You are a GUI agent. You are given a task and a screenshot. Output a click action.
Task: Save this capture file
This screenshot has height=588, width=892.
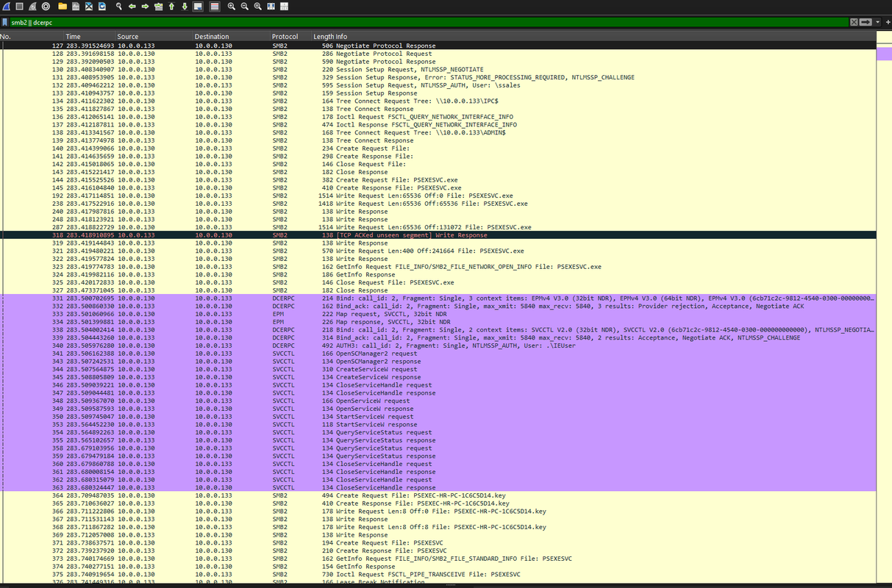pos(76,6)
